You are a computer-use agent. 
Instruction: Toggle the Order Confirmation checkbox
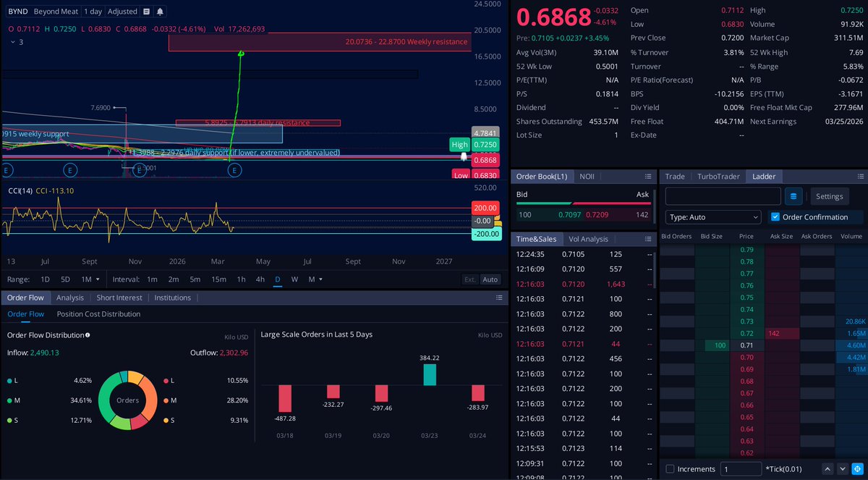click(775, 217)
